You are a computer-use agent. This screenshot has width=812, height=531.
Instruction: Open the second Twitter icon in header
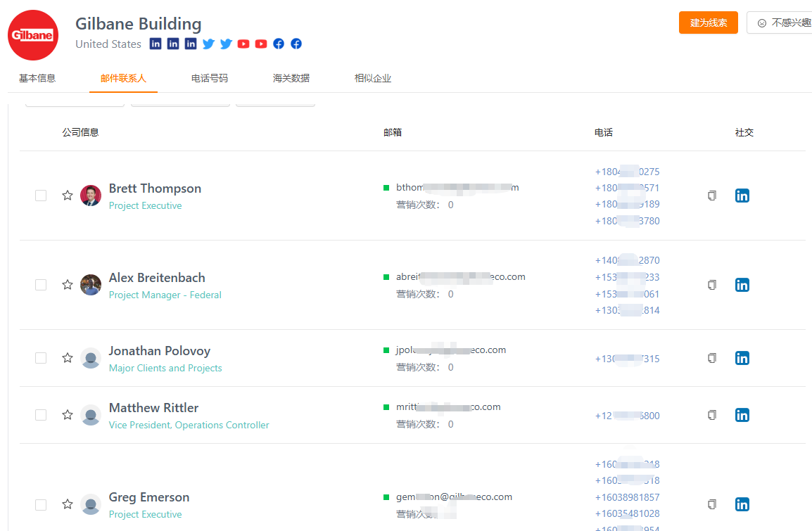pyautogui.click(x=226, y=44)
